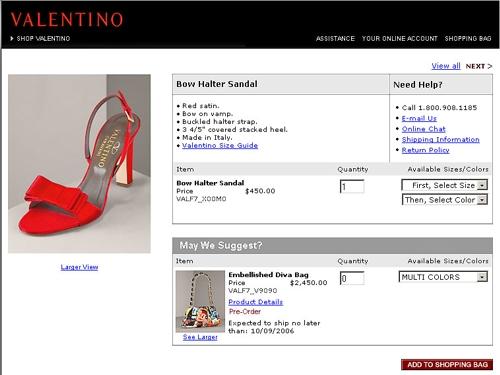Click the red sandal product image
Image resolution: width=500 pixels, height=375 pixels.
pos(79,164)
